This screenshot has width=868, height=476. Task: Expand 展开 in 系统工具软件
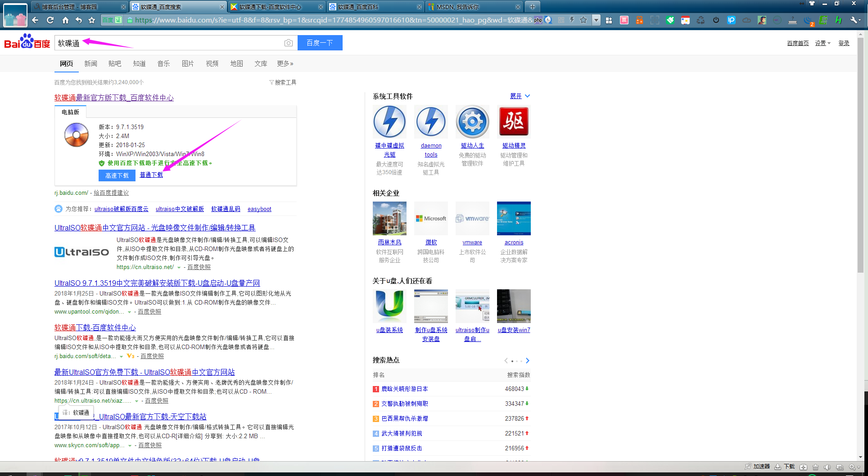520,96
